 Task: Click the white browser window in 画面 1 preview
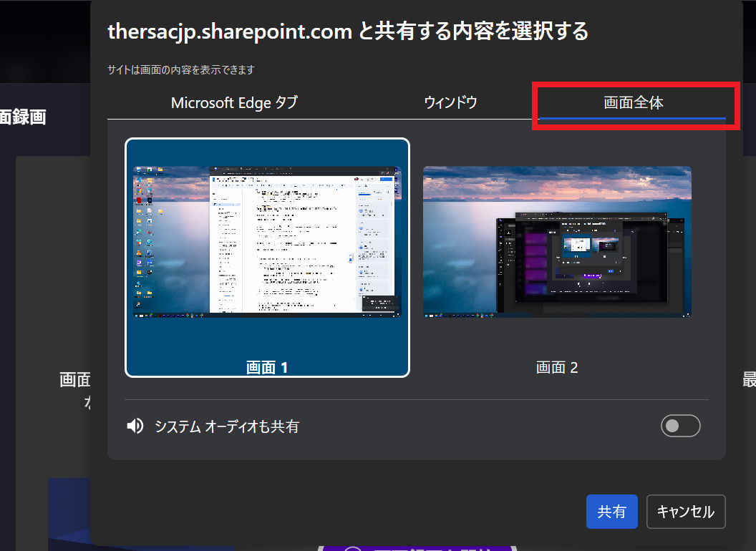coord(301,243)
